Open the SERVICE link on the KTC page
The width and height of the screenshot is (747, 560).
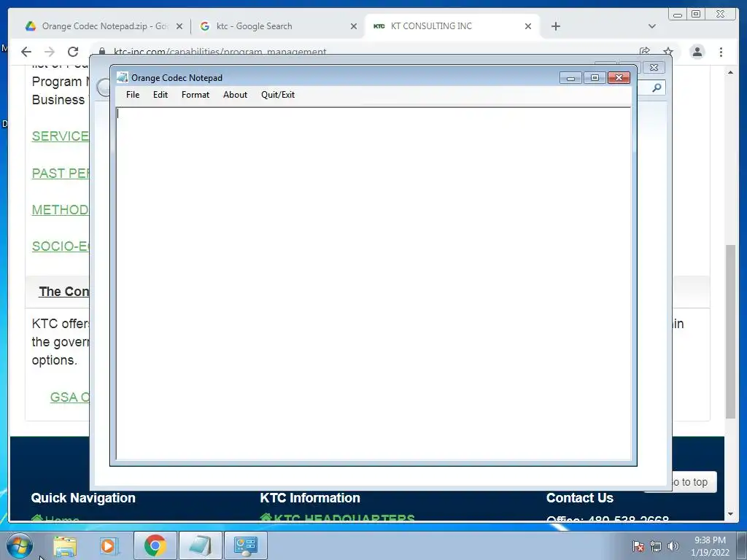coord(61,136)
